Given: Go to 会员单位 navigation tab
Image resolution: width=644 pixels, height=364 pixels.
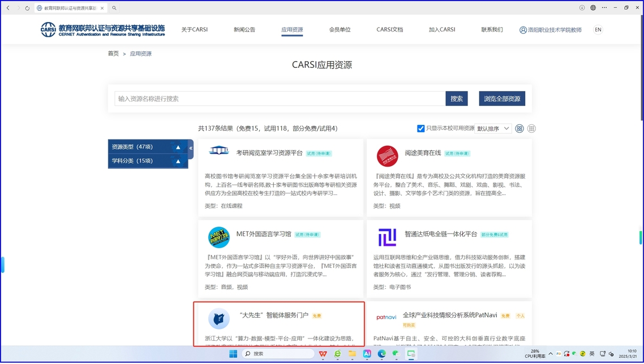Looking at the screenshot, I should 340,29.
